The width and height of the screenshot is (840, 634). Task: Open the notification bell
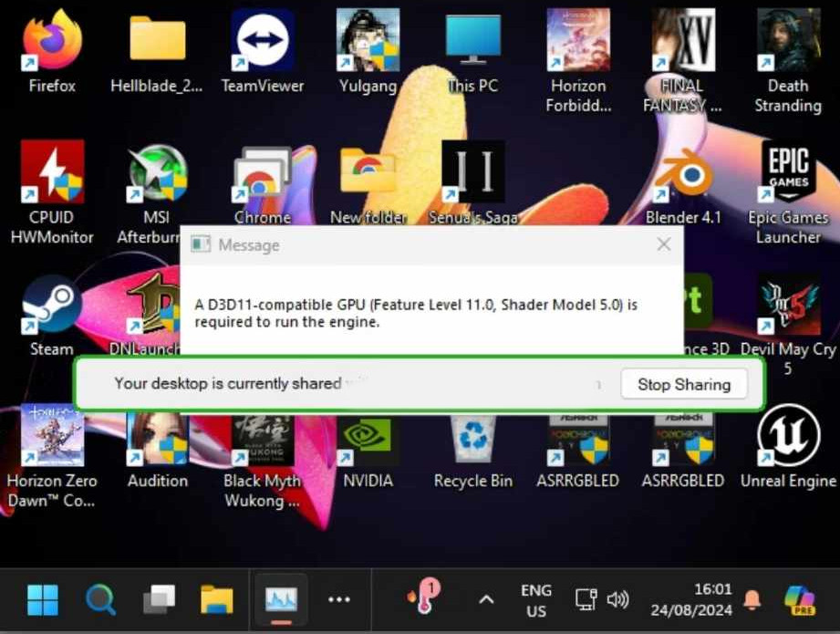coord(752,599)
